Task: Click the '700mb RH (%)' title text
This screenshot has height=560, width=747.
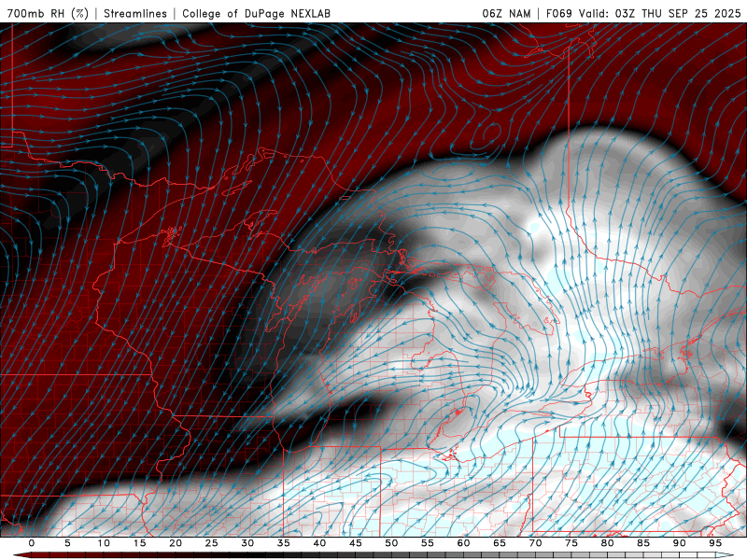Action: coord(48,13)
